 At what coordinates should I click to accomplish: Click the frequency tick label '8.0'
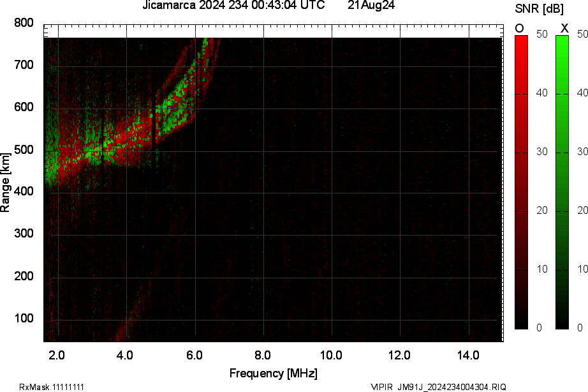(x=263, y=355)
